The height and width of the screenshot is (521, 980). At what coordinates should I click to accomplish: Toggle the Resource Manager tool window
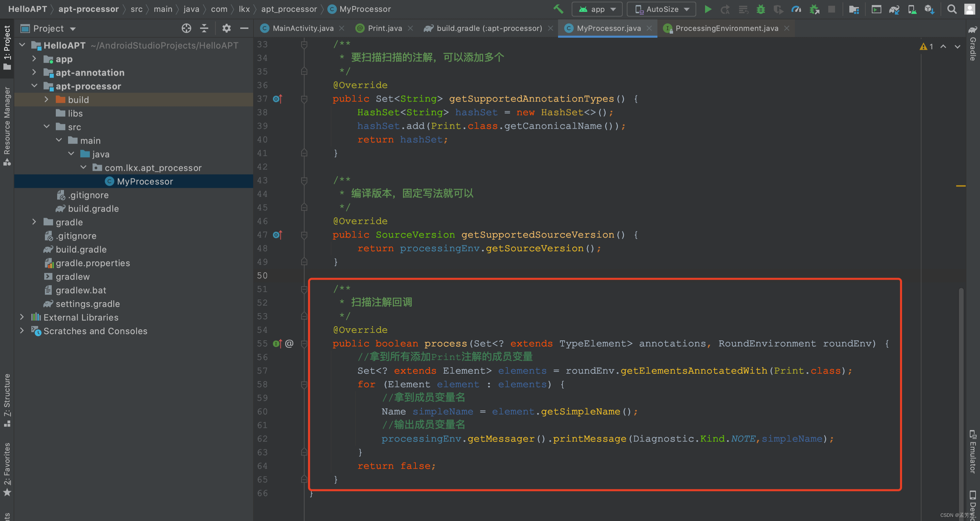[x=7, y=126]
